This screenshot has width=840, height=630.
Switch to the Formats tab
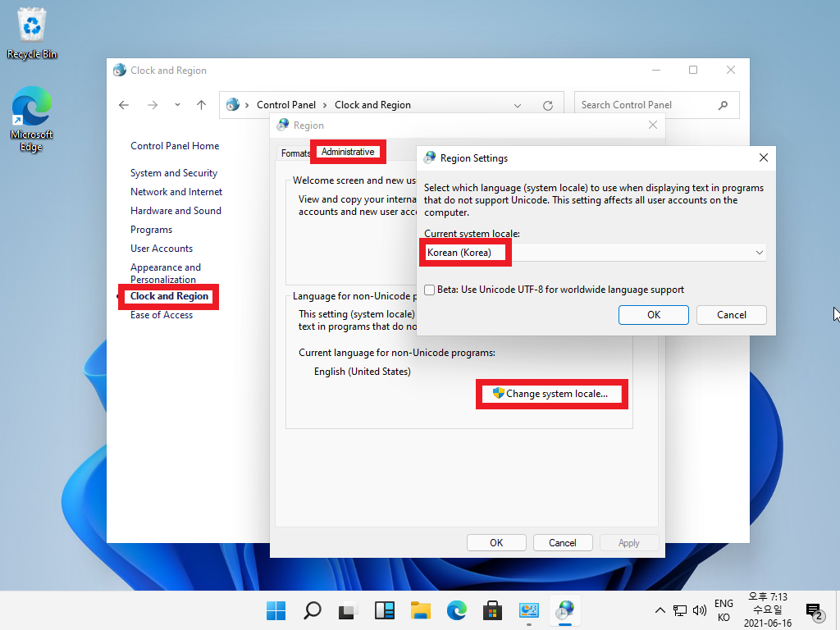tap(295, 153)
